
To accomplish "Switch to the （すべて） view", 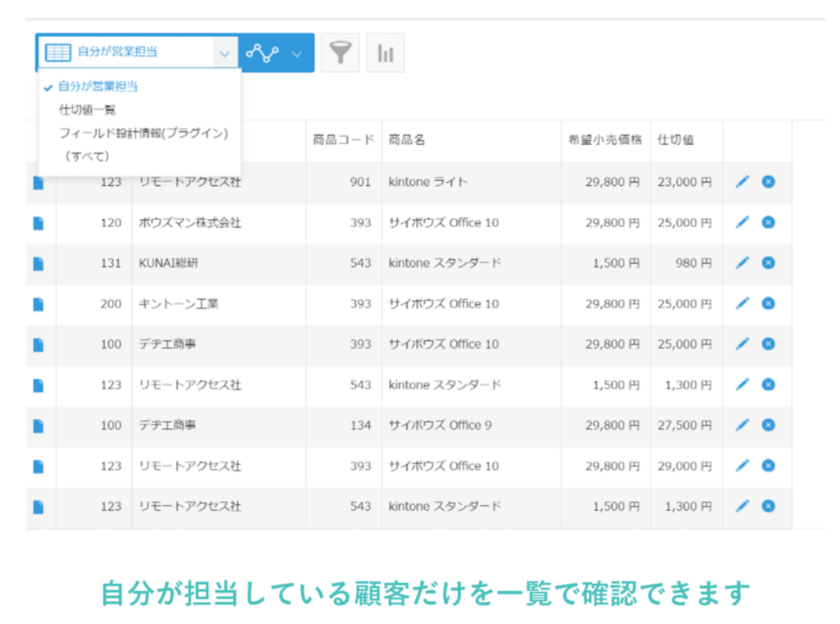I will point(86,156).
